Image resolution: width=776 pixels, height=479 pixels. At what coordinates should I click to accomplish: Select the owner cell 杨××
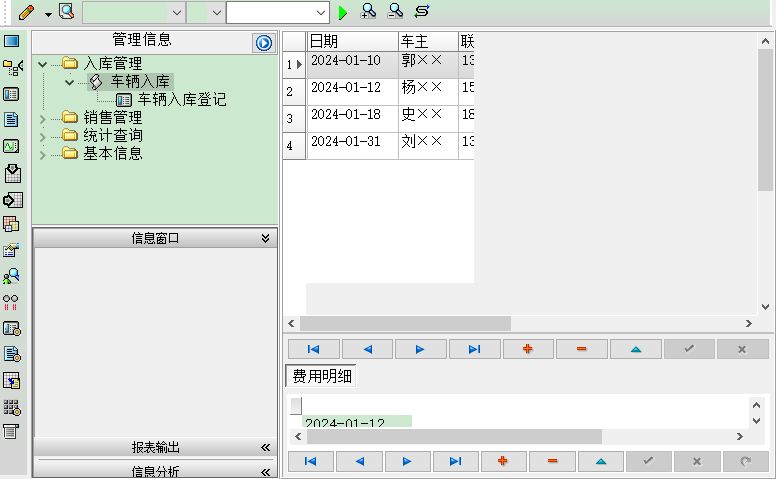click(x=429, y=92)
